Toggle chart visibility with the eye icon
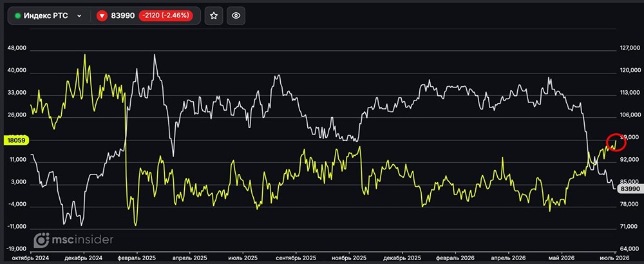 pyautogui.click(x=236, y=16)
